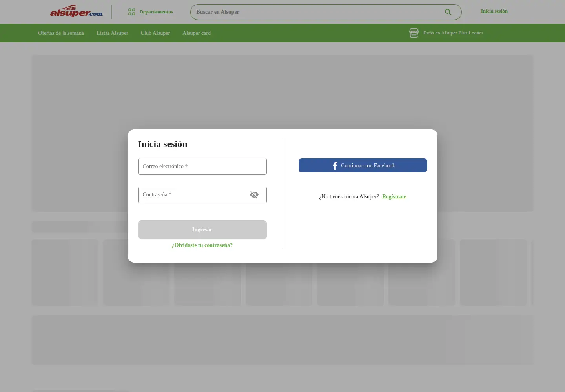Focus the Correo electrónico field

click(x=202, y=167)
